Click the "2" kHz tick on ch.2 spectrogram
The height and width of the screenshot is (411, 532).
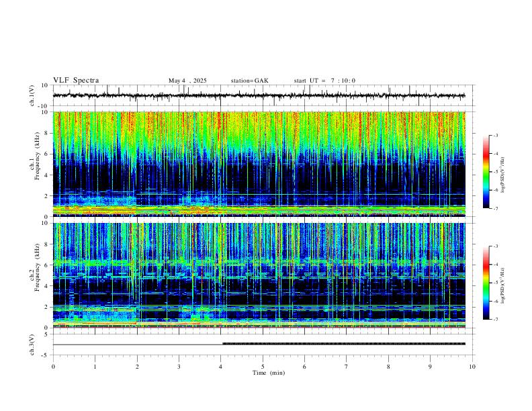click(x=46, y=307)
